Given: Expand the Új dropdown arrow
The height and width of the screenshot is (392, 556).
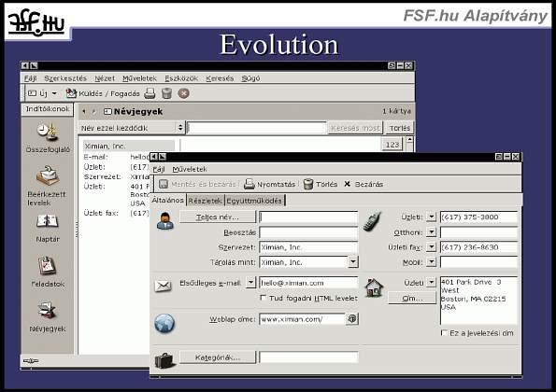Looking at the screenshot, I should [54, 93].
